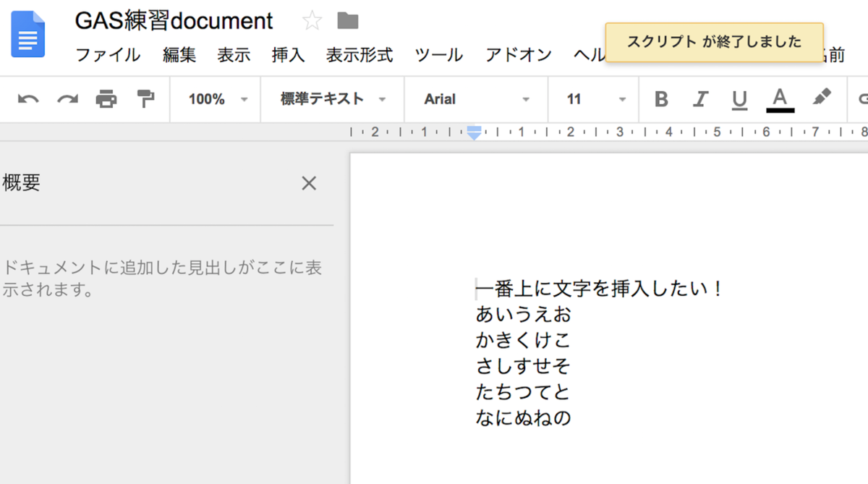Open font size 11 dropdown

[x=596, y=99]
